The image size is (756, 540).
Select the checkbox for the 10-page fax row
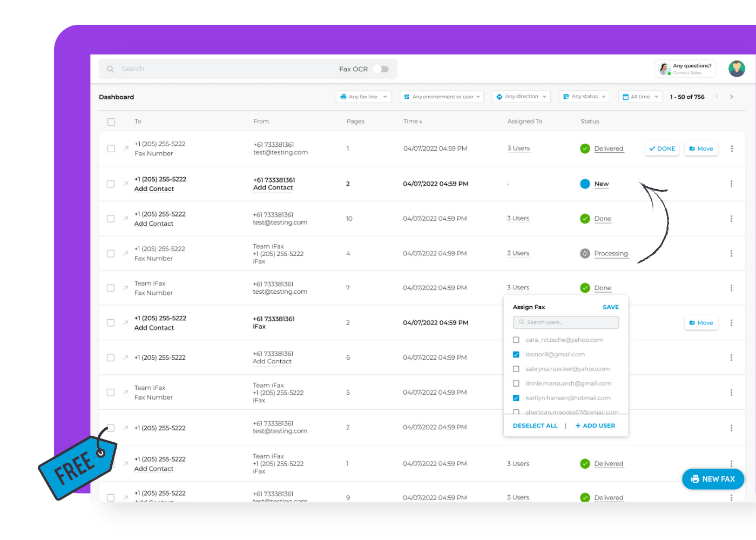pyautogui.click(x=111, y=219)
